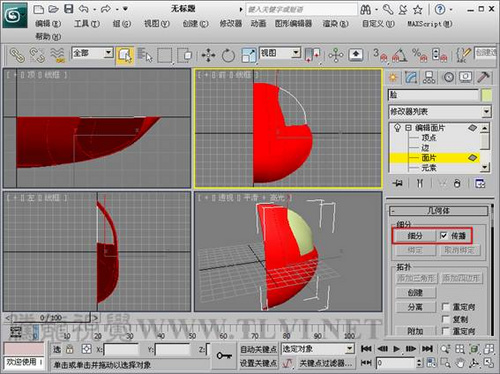The height and width of the screenshot is (374, 500).
Task: Select the 顶点 sub-object level
Action: [429, 138]
